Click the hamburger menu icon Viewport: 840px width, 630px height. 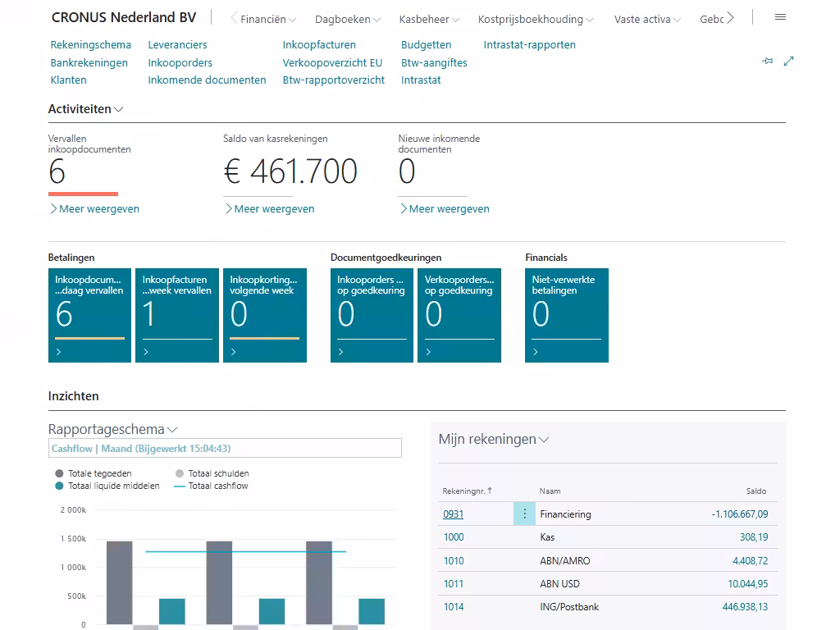[779, 17]
